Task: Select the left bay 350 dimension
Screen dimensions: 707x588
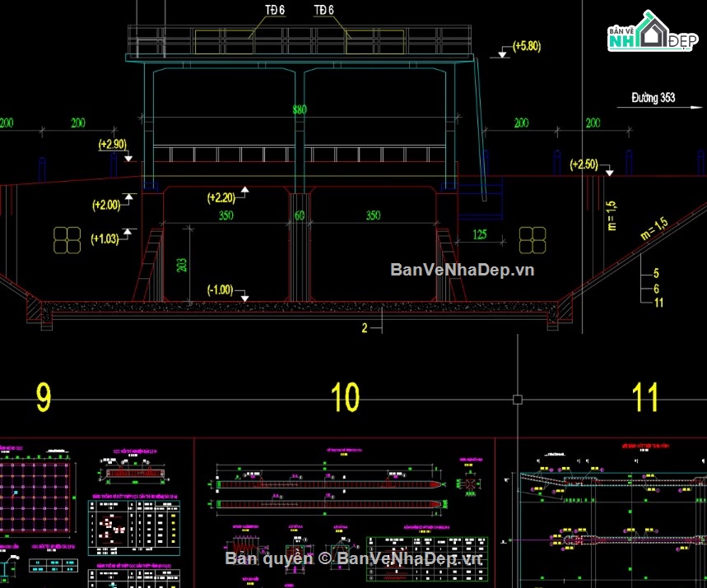Action: [226, 215]
